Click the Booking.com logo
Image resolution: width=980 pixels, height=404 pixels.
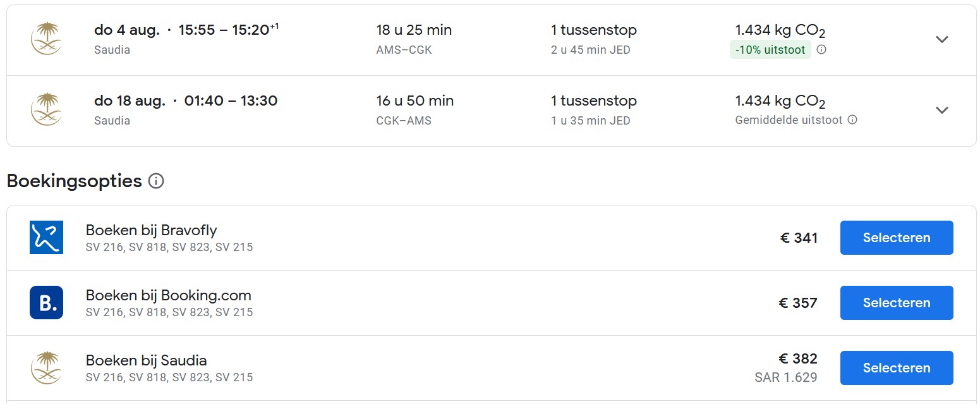click(46, 302)
